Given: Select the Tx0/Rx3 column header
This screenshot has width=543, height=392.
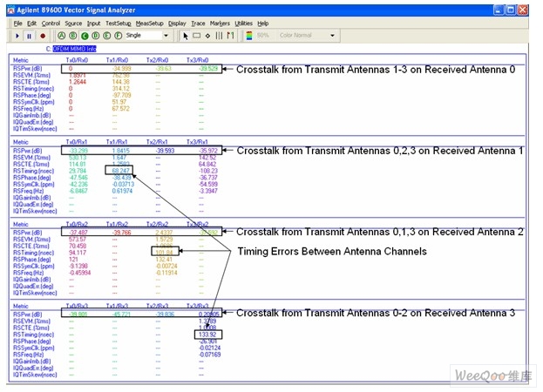Looking at the screenshot, I should tap(77, 307).
